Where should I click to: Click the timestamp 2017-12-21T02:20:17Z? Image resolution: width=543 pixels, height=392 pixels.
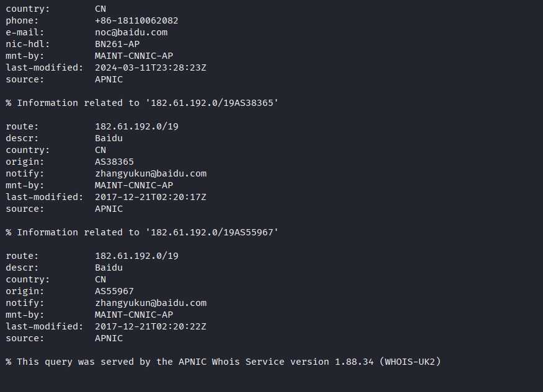point(151,197)
